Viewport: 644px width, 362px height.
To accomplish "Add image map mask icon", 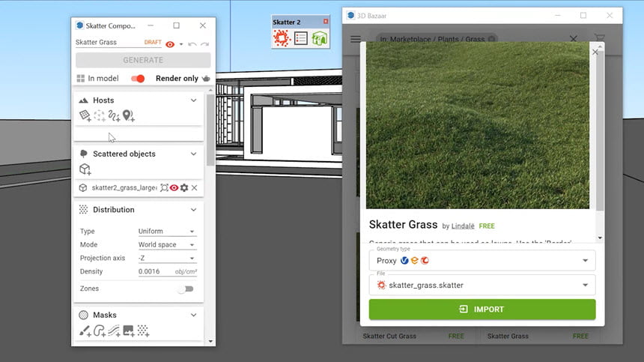I will (x=129, y=331).
